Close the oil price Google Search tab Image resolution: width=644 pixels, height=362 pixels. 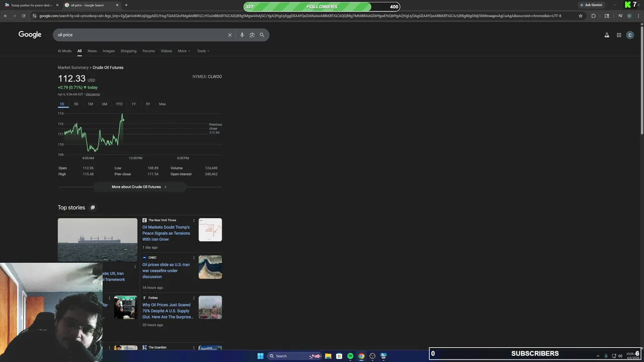pos(117,5)
